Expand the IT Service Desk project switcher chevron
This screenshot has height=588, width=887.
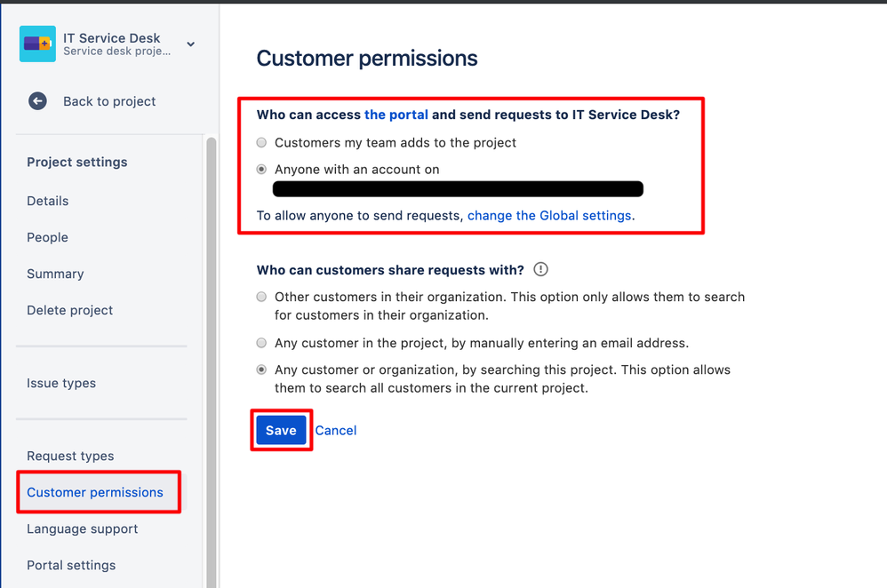[x=190, y=44]
